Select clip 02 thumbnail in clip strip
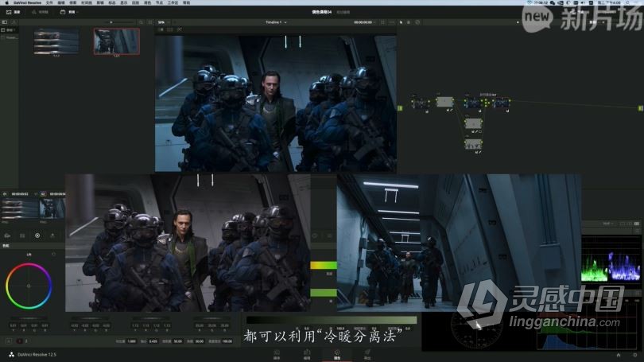Screen dimensions: 644x362 [52, 208]
